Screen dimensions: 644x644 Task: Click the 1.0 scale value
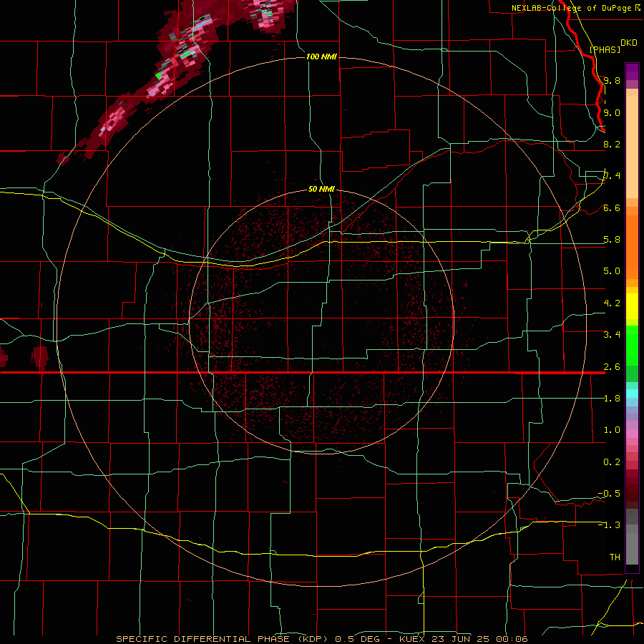(x=612, y=430)
